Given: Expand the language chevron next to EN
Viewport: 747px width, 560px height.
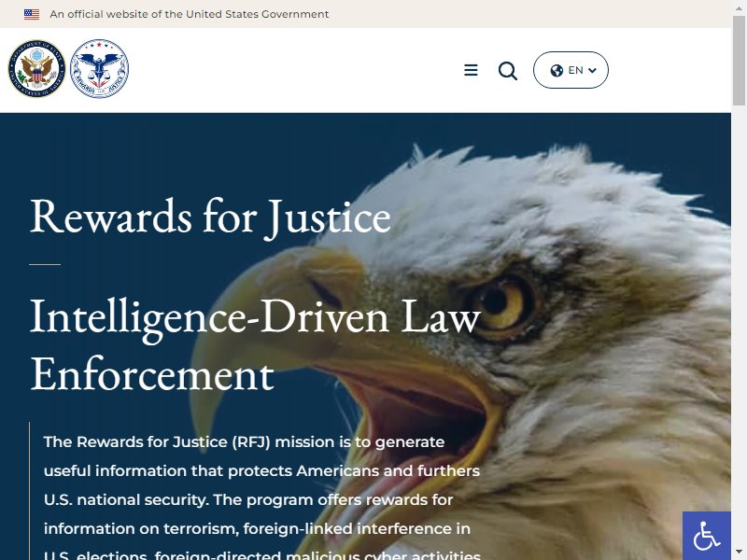Looking at the screenshot, I should [592, 71].
